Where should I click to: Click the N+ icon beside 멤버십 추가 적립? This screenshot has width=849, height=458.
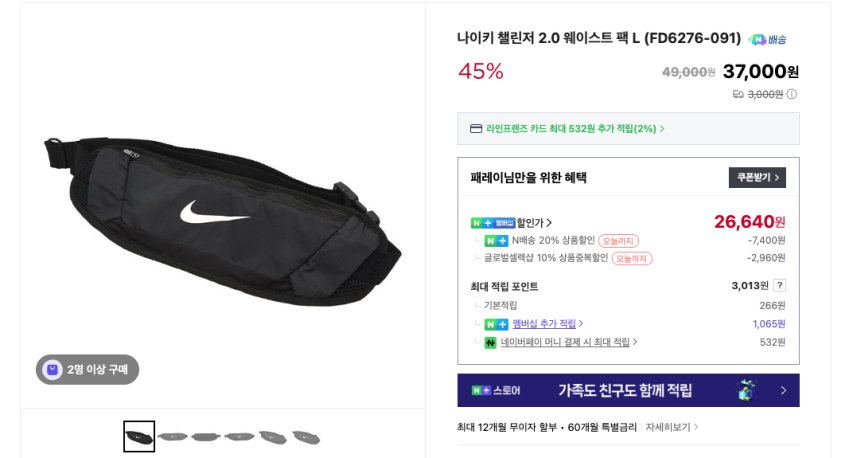(496, 324)
